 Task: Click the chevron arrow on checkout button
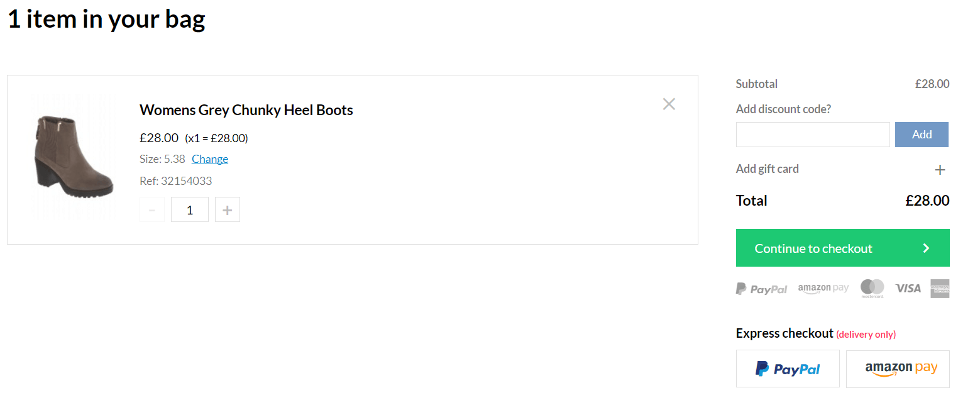pyautogui.click(x=926, y=248)
